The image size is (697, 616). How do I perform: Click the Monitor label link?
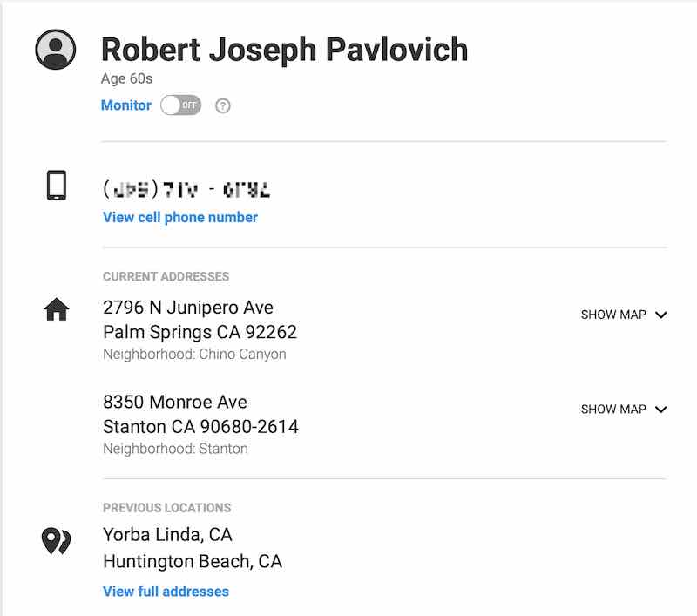[x=126, y=105]
